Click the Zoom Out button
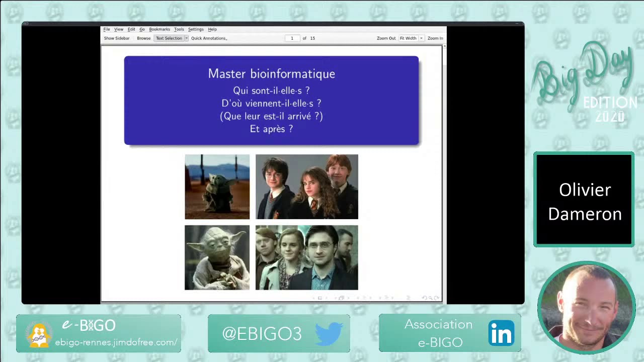The image size is (644, 362). coord(386,38)
